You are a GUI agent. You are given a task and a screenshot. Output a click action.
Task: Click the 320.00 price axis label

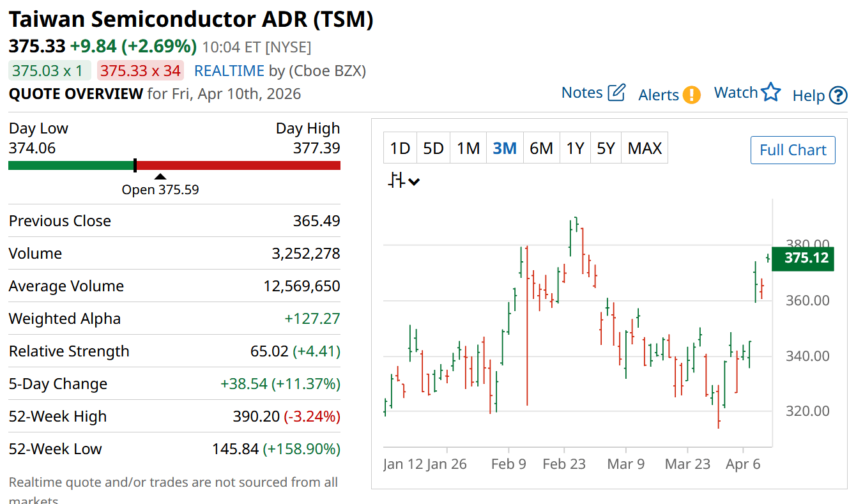[x=807, y=411]
